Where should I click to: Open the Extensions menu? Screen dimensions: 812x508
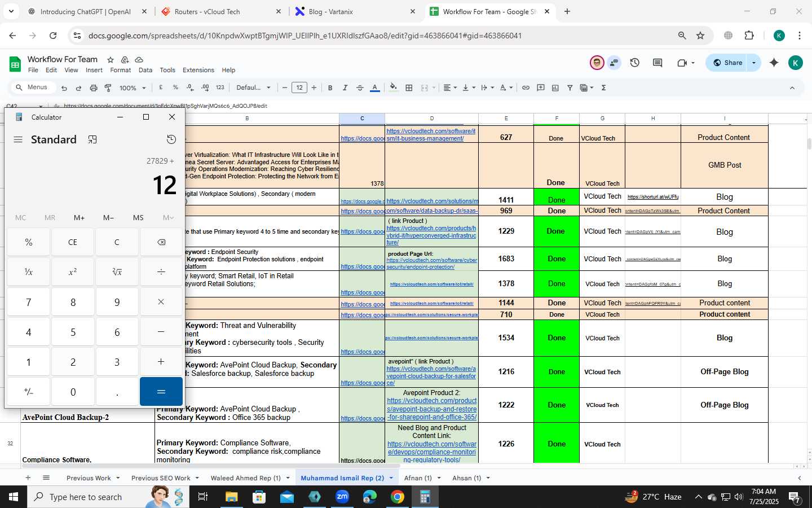coord(198,70)
